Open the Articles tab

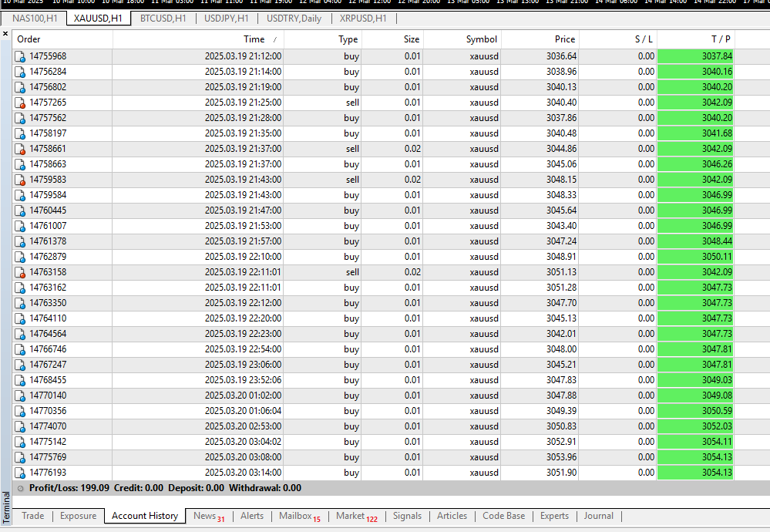point(452,516)
